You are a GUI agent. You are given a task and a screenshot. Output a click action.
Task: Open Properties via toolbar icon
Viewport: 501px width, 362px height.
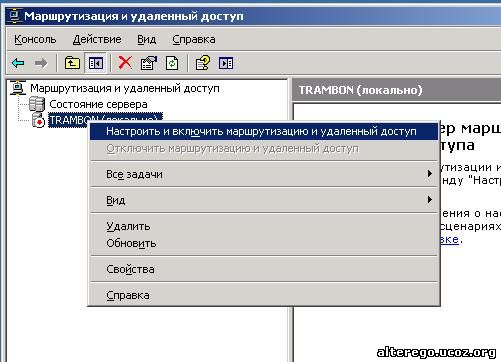[x=149, y=63]
